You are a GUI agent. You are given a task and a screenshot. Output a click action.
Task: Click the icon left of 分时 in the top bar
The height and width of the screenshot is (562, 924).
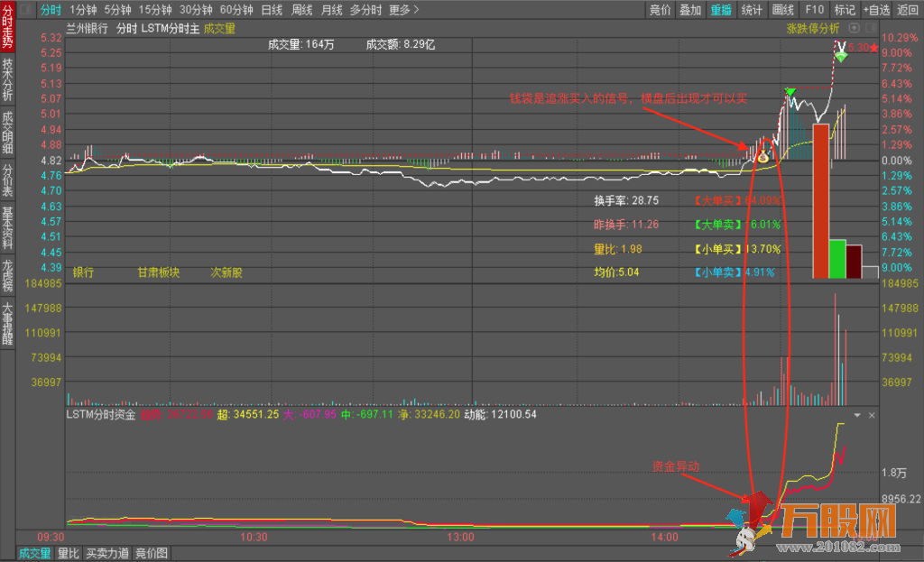tap(24, 10)
